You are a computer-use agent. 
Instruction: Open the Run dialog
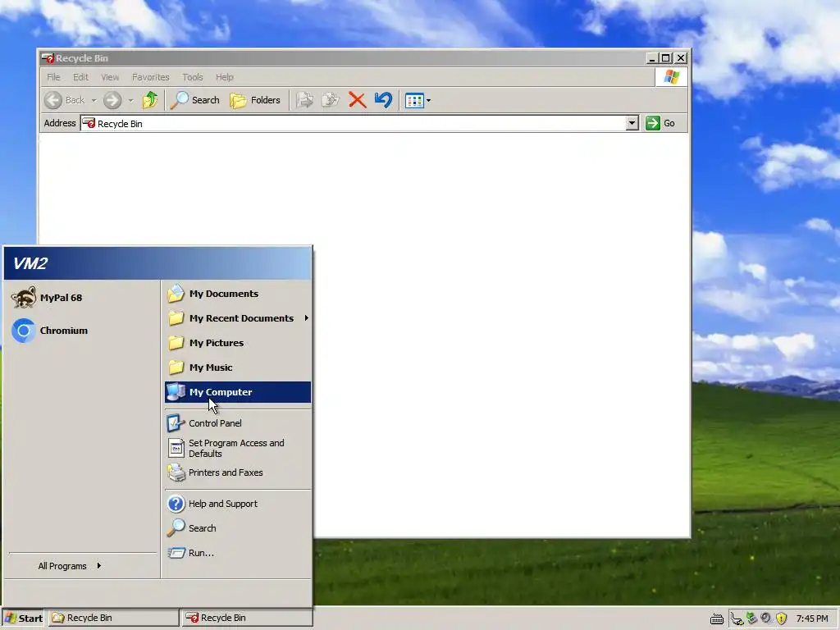[x=238, y=553]
